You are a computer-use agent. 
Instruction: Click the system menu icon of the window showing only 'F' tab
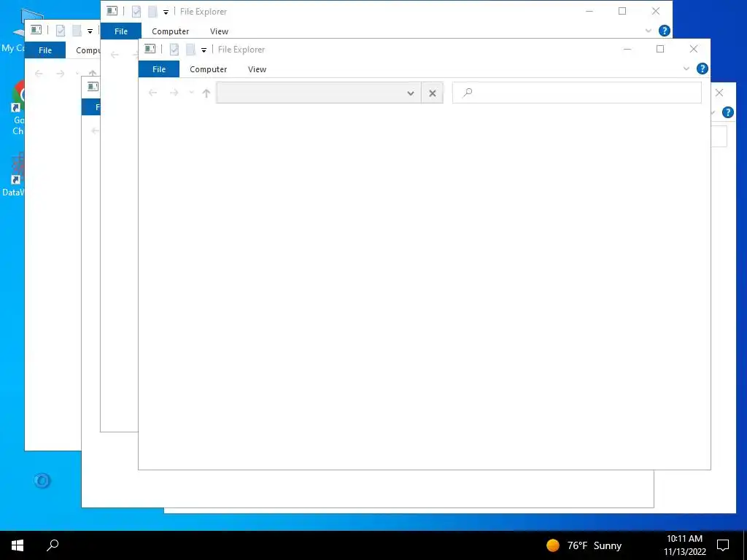[x=93, y=87]
